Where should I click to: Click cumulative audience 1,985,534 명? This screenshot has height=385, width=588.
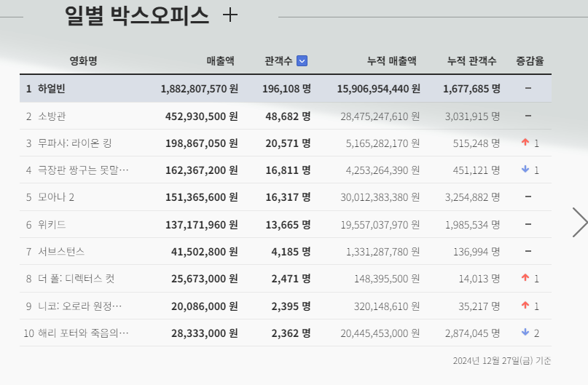click(472, 225)
